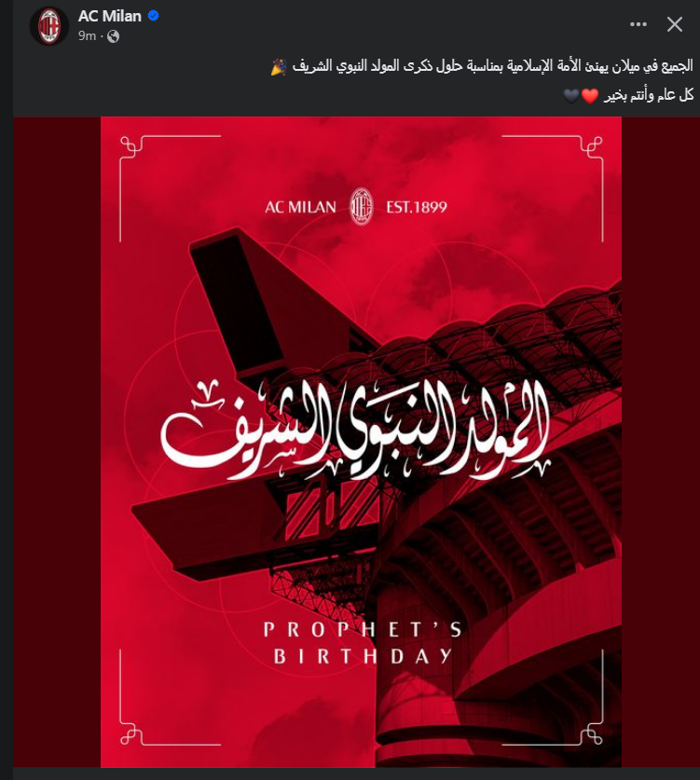The width and height of the screenshot is (700, 780).
Task: Click the bottom-right corner ornament of poster
Action: pyautogui.click(x=591, y=732)
